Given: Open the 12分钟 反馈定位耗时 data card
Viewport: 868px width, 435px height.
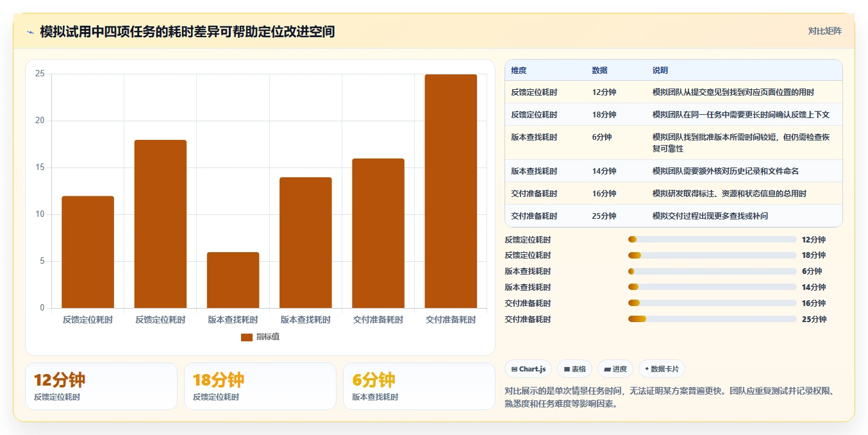Looking at the screenshot, I should coord(101,386).
